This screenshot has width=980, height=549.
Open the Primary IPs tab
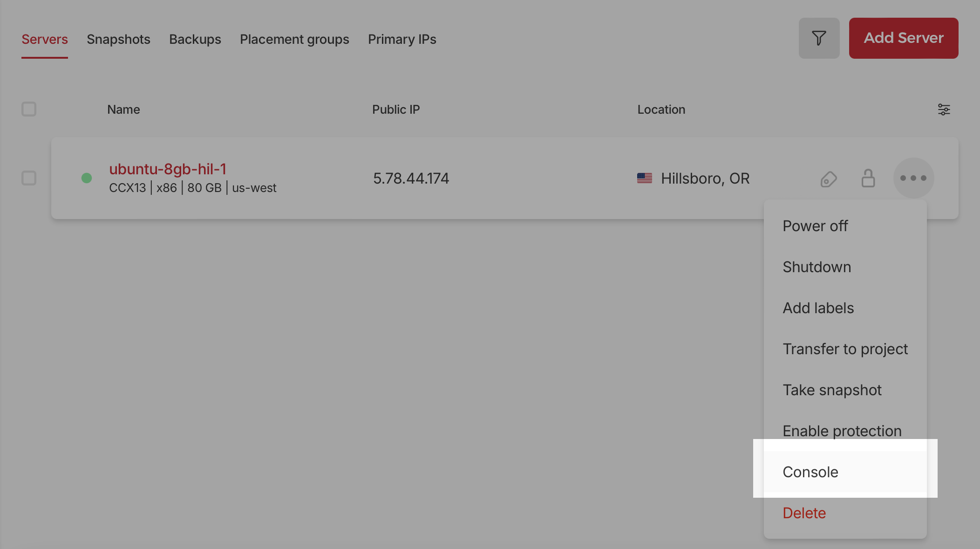[402, 39]
